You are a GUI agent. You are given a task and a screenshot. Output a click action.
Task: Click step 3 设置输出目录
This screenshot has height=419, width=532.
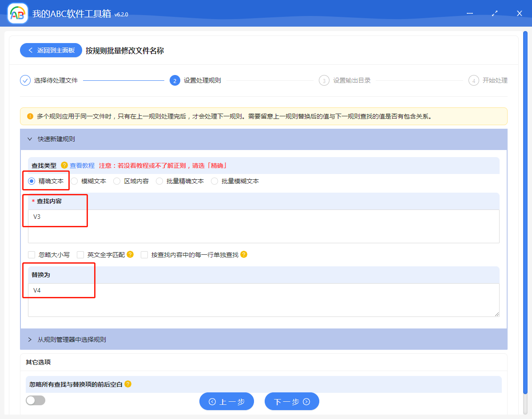pyautogui.click(x=323, y=80)
